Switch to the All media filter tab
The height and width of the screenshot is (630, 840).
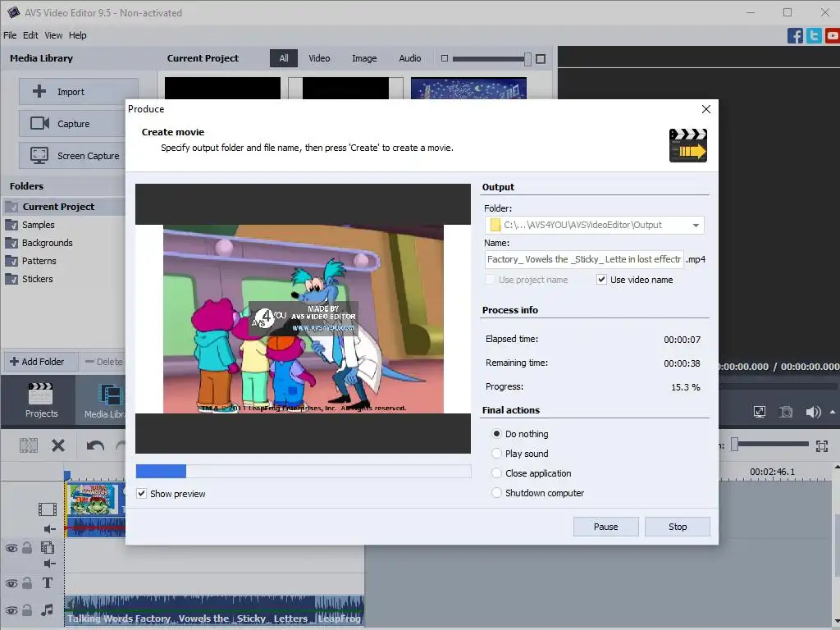coord(283,58)
